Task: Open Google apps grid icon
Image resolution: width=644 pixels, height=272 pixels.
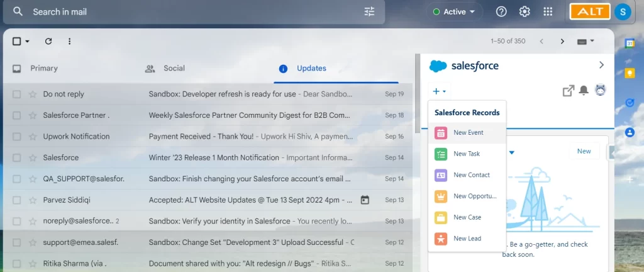Action: 548,11
